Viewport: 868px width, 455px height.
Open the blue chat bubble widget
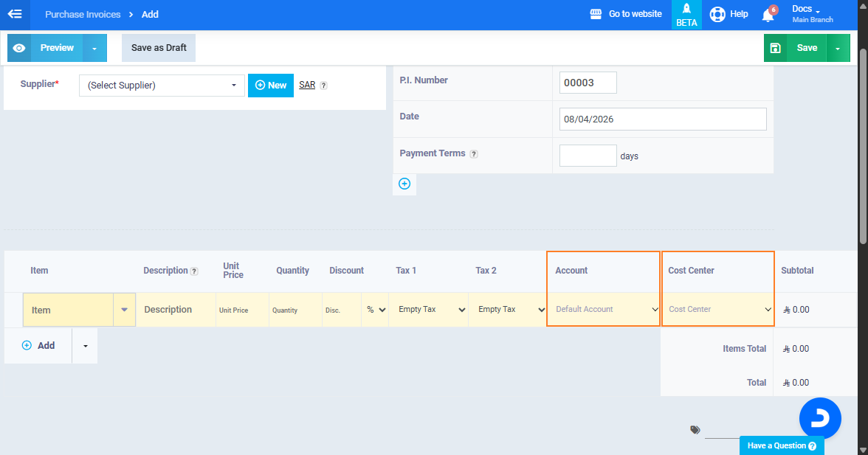pos(820,419)
